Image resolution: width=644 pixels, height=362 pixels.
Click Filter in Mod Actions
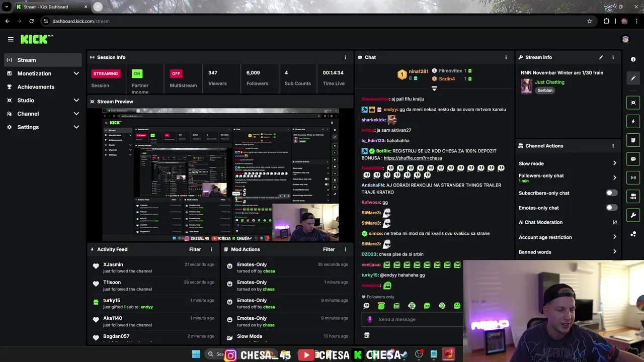pyautogui.click(x=329, y=249)
